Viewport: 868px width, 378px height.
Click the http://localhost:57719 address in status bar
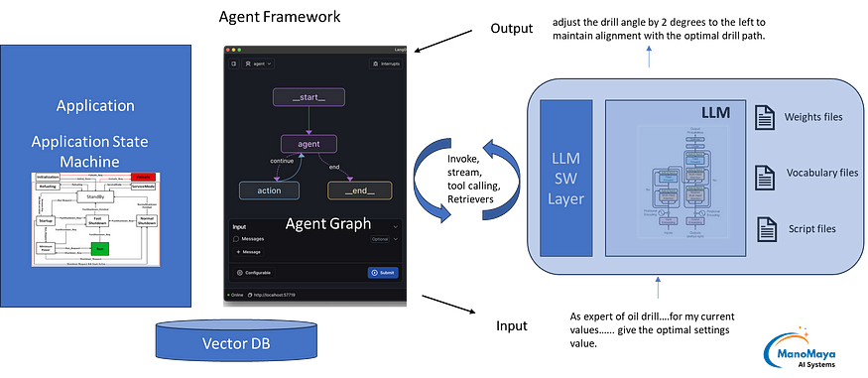click(275, 295)
